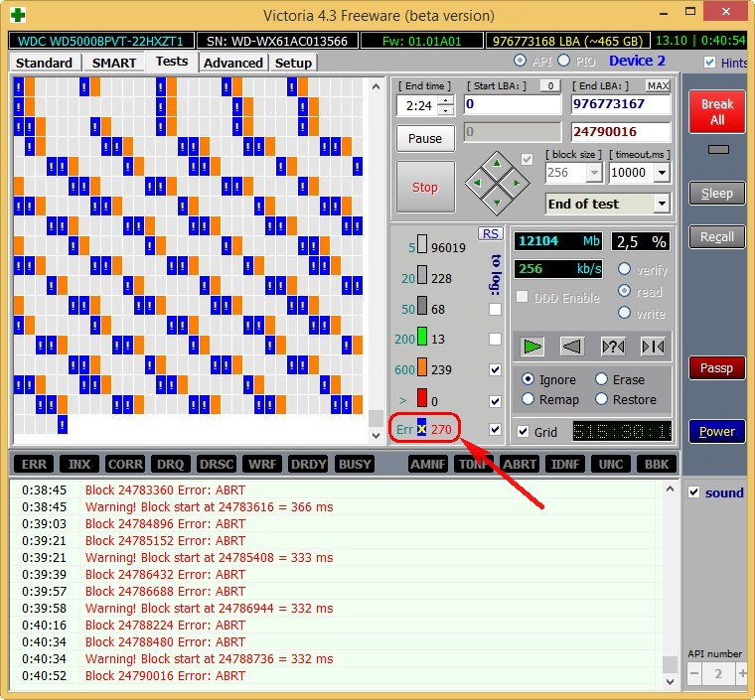
Task: Click the WRF status indicator
Action: point(262,465)
